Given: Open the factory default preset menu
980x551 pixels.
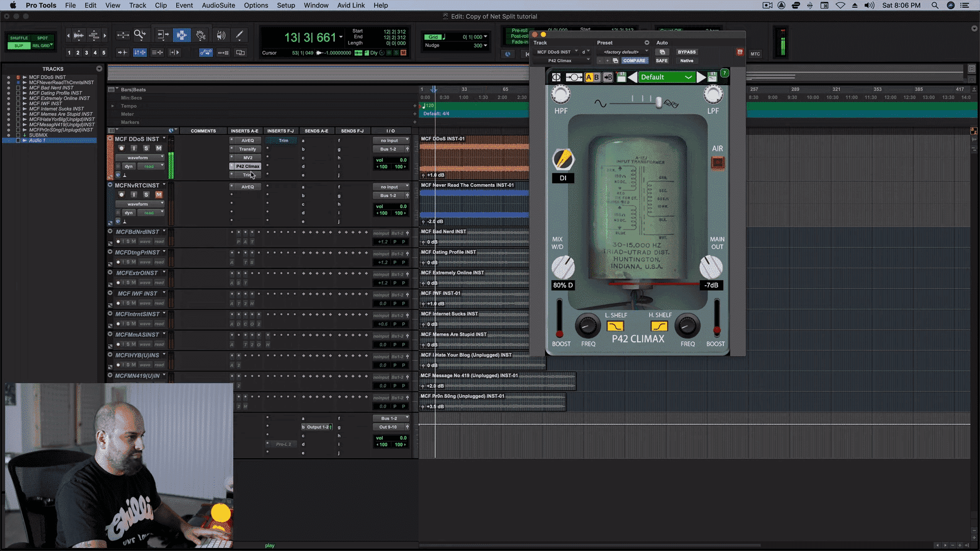Looking at the screenshot, I should click(x=622, y=52).
